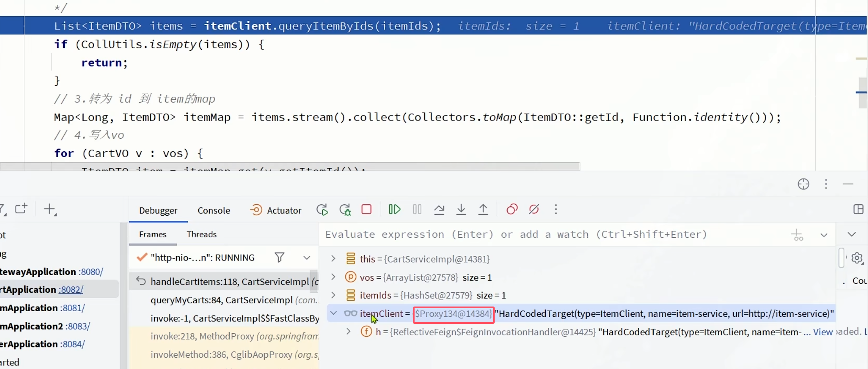Click the Resume Program button
The width and height of the screenshot is (868, 369).
(x=394, y=209)
